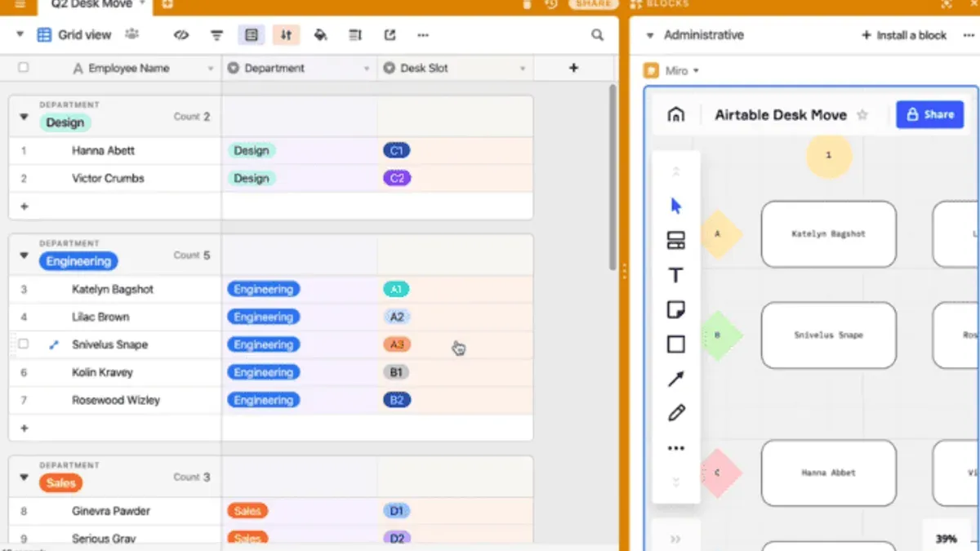The width and height of the screenshot is (980, 551).
Task: Open the collaborators people icon by Grid view
Action: click(x=131, y=34)
